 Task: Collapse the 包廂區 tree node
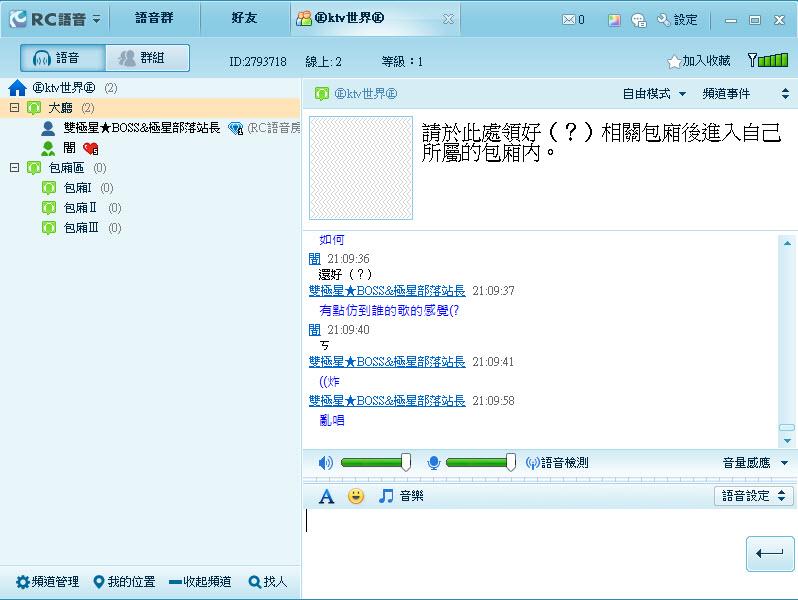point(15,168)
